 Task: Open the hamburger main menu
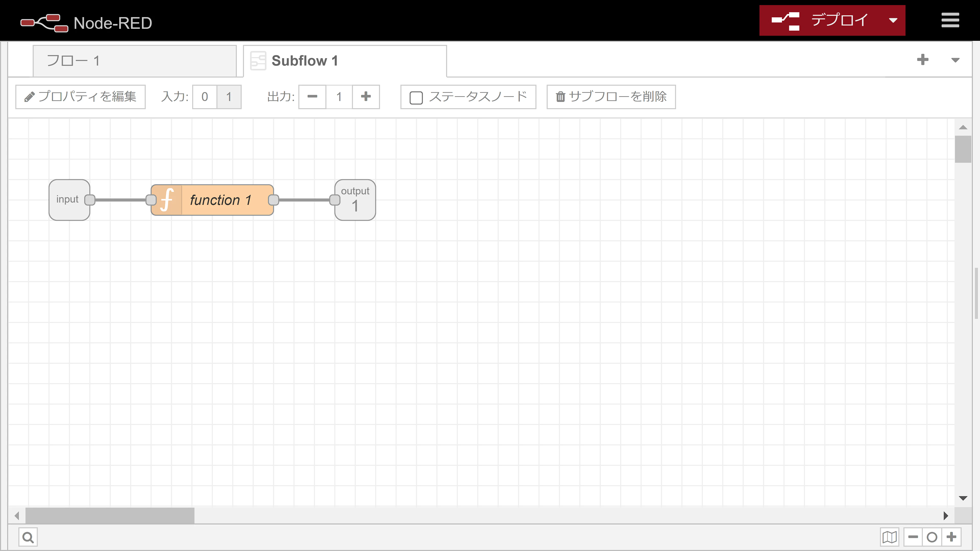[x=950, y=20]
